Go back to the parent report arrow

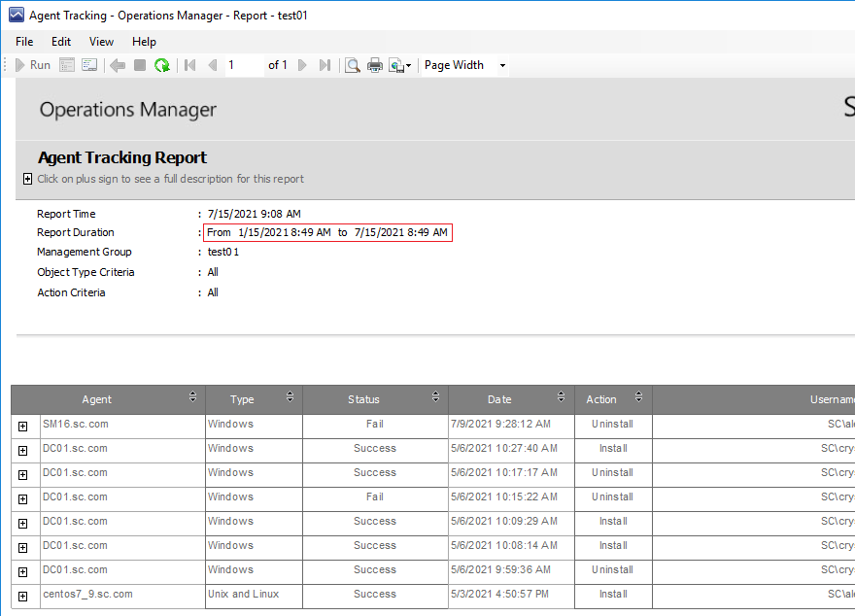pyautogui.click(x=118, y=65)
